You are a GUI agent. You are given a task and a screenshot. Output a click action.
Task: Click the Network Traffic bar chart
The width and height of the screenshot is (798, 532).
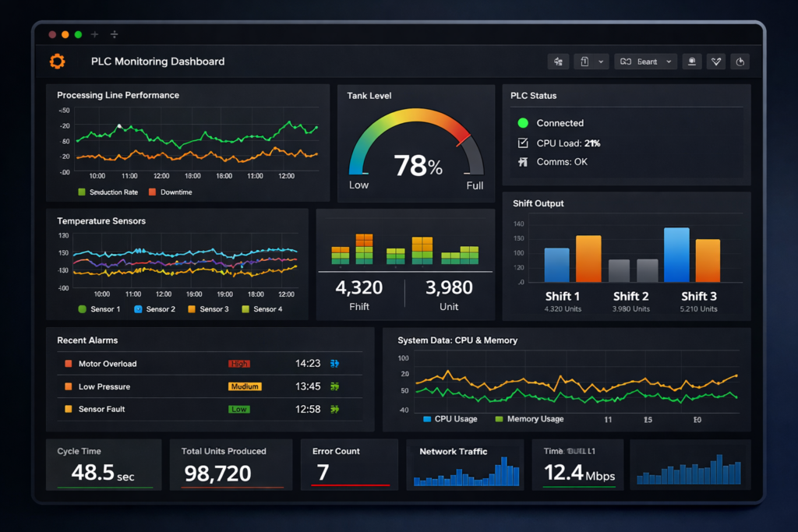point(466,472)
